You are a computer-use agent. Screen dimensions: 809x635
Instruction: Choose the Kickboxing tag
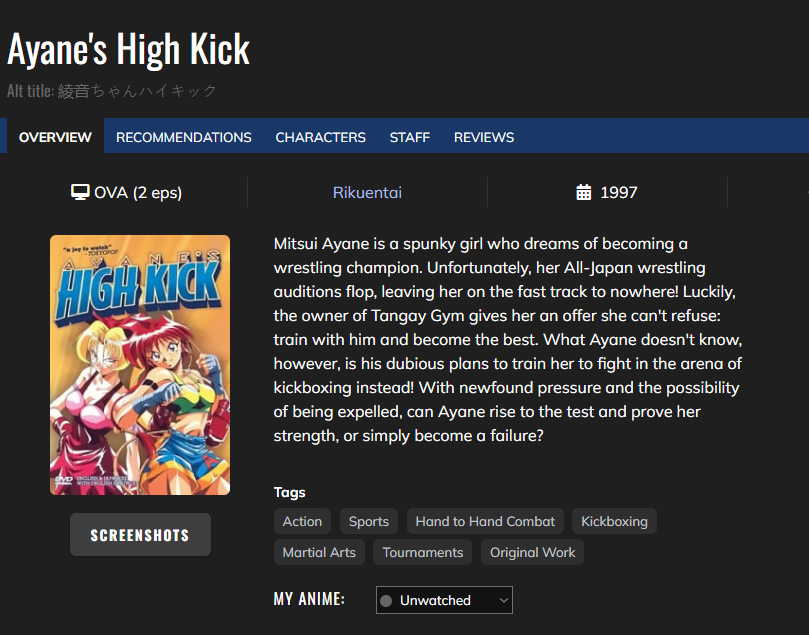614,521
